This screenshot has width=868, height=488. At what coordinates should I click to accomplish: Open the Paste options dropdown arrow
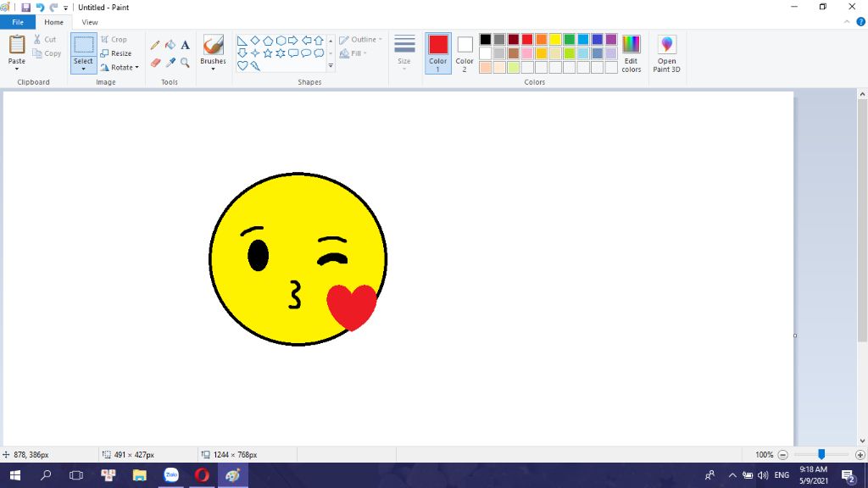17,68
